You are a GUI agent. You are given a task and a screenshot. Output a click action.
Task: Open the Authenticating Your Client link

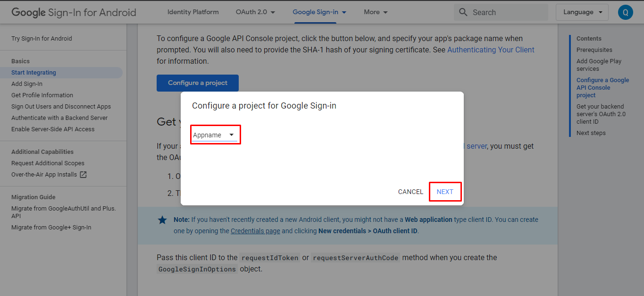click(x=491, y=50)
